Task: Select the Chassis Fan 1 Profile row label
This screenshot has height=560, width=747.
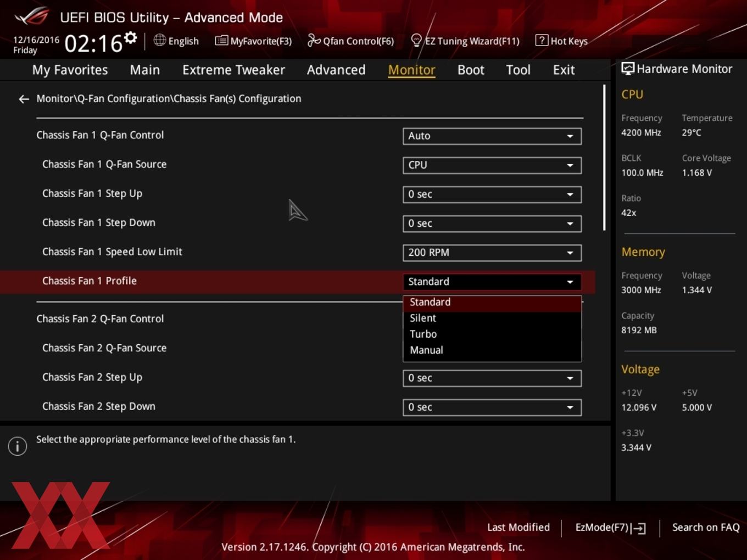Action: point(90,281)
